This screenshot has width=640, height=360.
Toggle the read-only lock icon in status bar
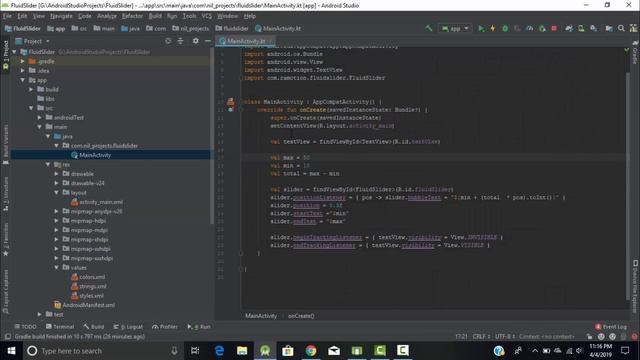[589, 337]
